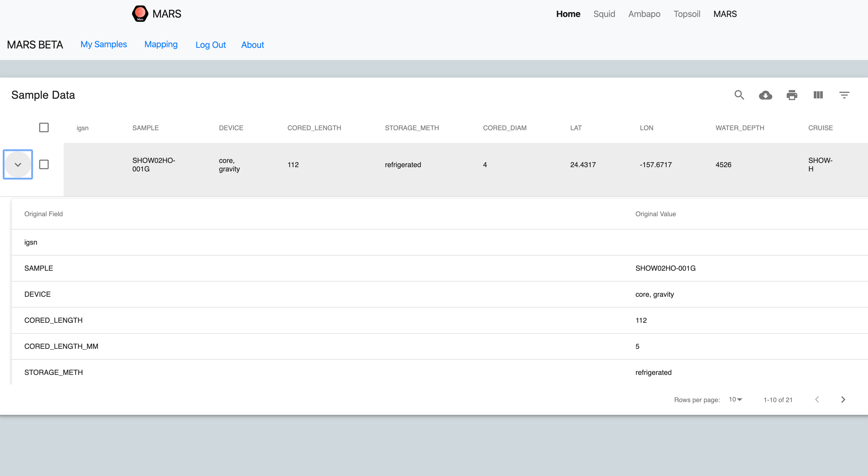Click the SAMPLE field in detail panel
The height and width of the screenshot is (476, 868).
[38, 268]
